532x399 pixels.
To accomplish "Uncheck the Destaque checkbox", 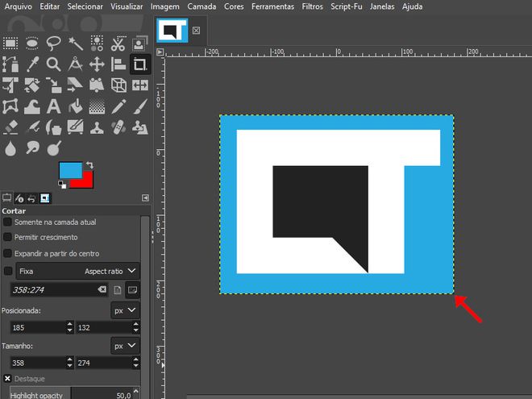I will click(x=7, y=378).
